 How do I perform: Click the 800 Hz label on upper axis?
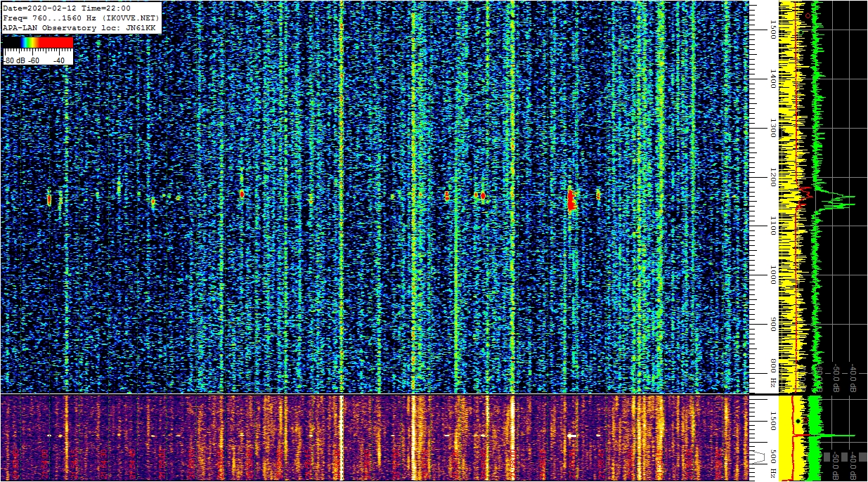tap(773, 374)
